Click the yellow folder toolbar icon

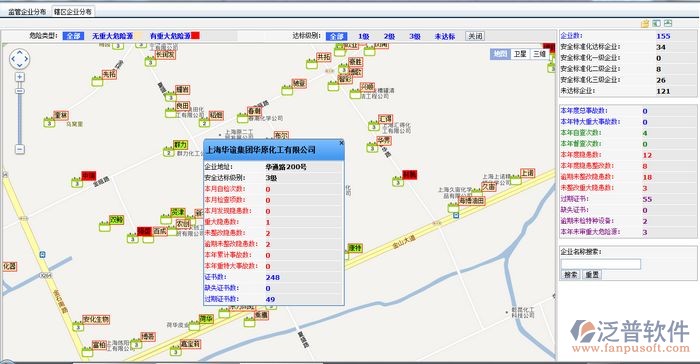645,24
